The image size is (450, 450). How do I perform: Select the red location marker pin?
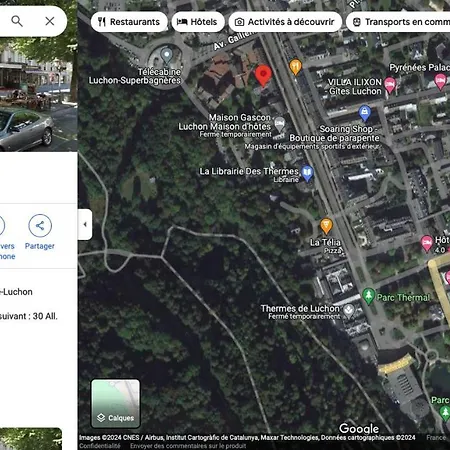(263, 76)
